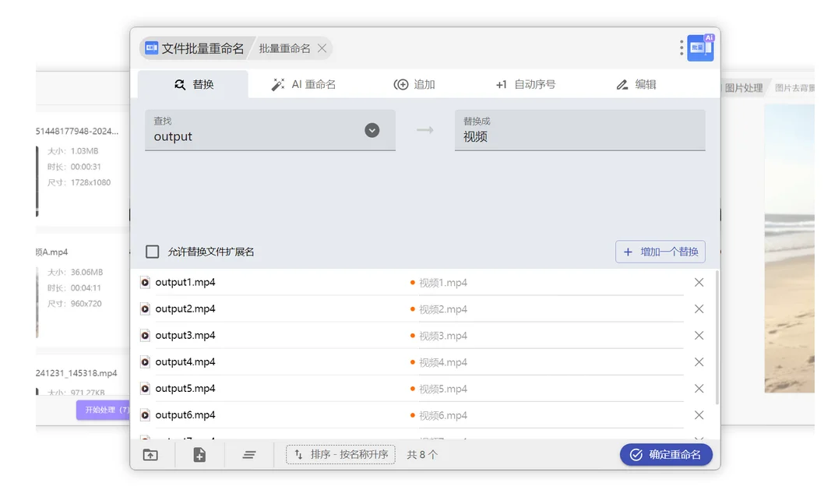
Task: Click the 增加一个替换 button
Action: pos(660,251)
